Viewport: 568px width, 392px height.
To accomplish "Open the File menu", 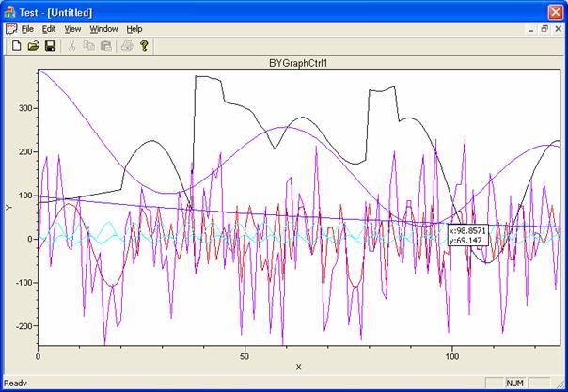I will pyautogui.click(x=27, y=29).
